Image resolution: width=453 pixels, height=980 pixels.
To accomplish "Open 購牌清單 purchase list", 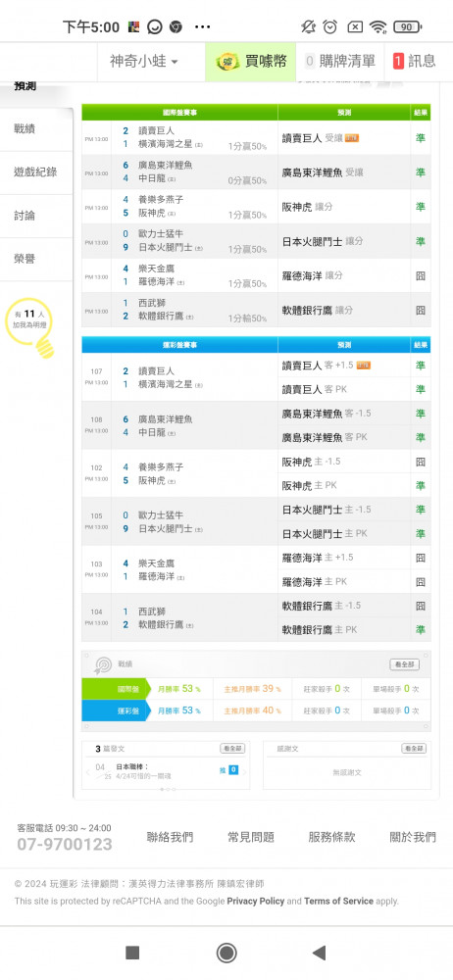I will coord(339,61).
